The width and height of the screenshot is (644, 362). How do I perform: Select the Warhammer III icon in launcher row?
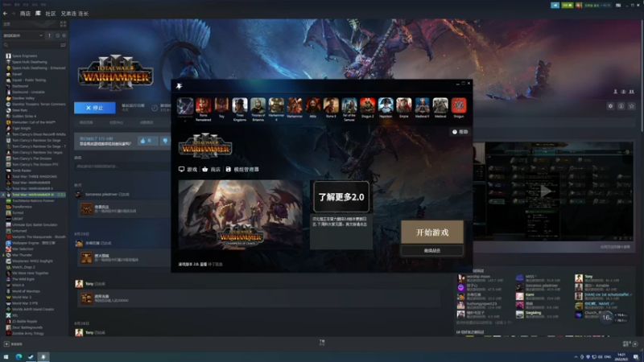[185, 105]
